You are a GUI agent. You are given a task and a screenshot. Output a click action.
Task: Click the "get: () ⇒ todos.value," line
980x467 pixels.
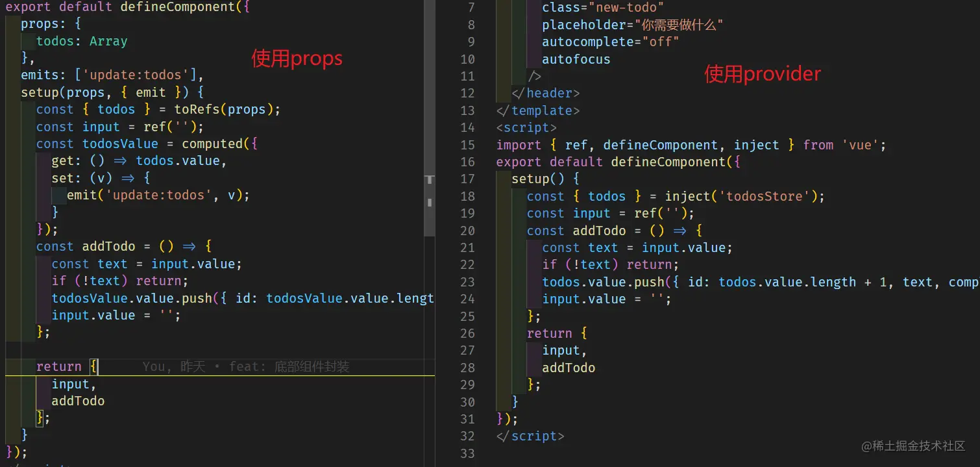point(140,160)
